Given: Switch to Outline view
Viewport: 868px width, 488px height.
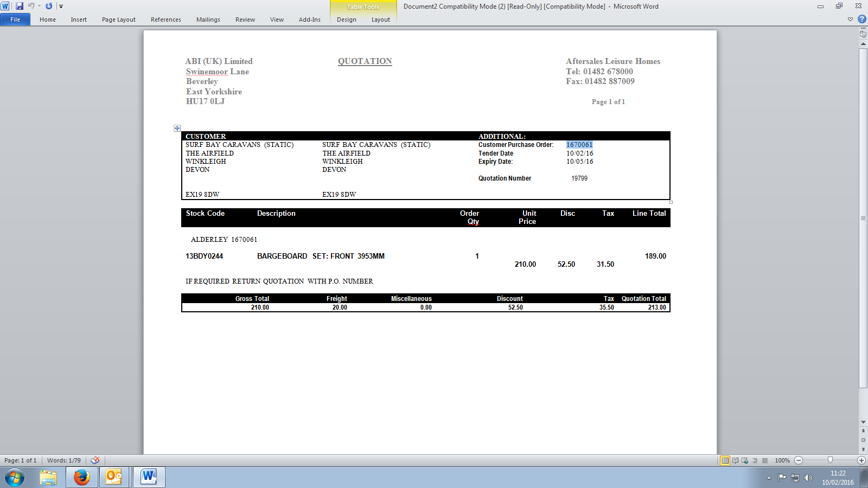Looking at the screenshot, I should tap(755, 460).
